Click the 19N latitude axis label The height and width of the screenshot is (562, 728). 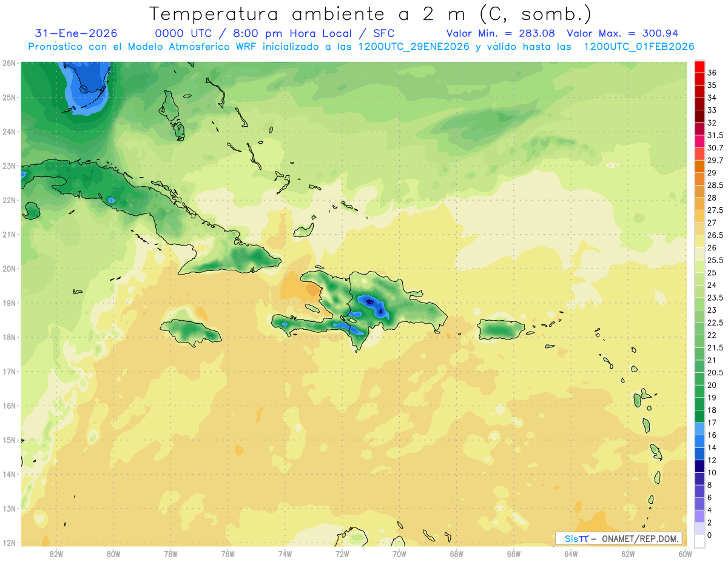[8, 303]
